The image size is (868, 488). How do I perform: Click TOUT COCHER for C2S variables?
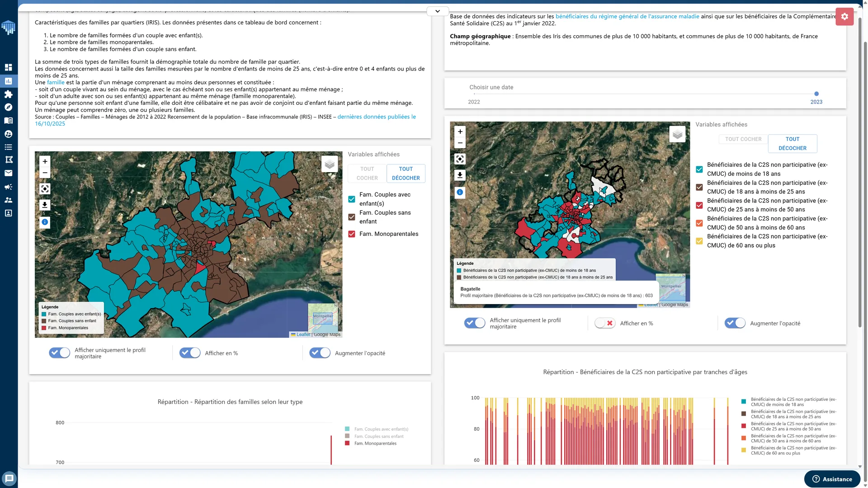pos(743,139)
